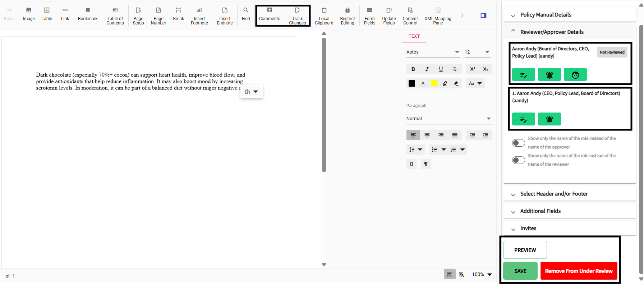Apply subscript formatting
This screenshot has height=284, width=644.
485,69
